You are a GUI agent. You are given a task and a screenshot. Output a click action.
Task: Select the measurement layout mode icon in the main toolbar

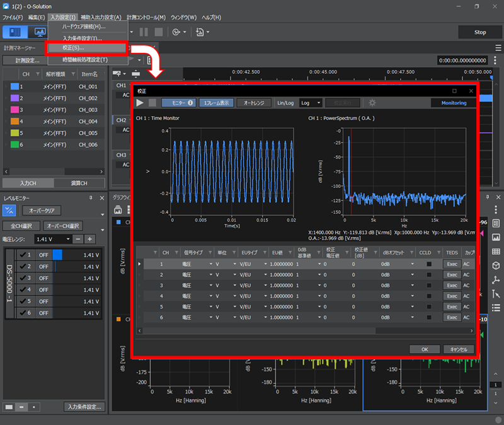(14, 32)
